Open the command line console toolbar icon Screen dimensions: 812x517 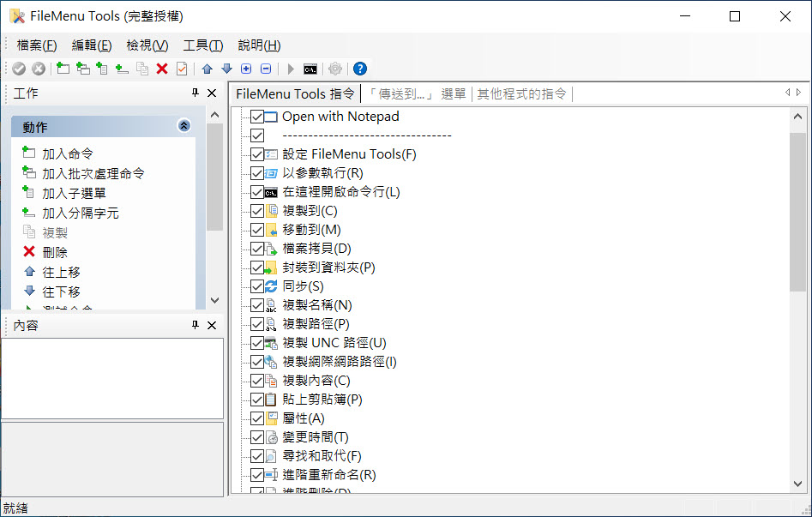point(310,69)
